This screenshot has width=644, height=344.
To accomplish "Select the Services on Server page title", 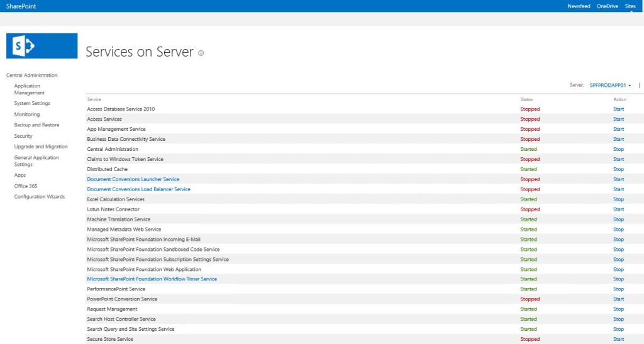I will point(139,52).
